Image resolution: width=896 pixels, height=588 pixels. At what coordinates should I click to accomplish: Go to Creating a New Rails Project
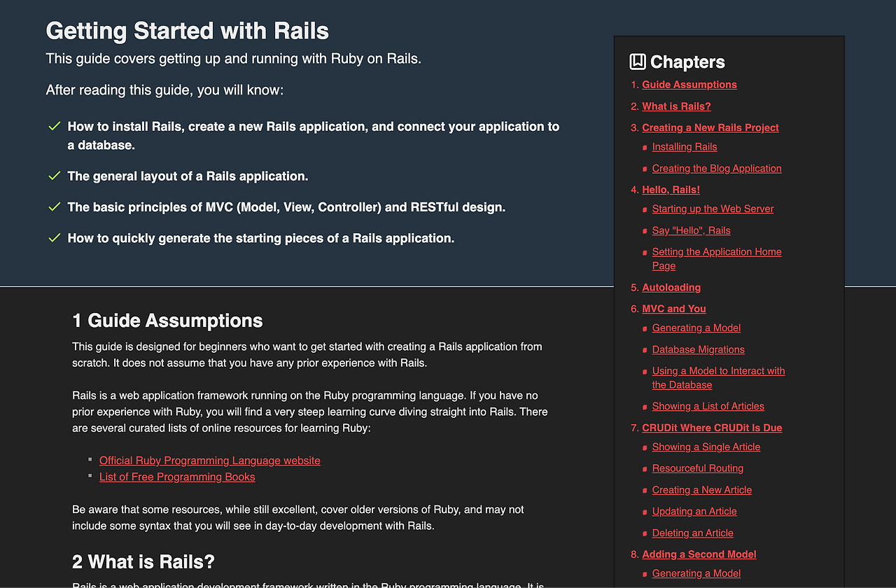click(x=710, y=127)
